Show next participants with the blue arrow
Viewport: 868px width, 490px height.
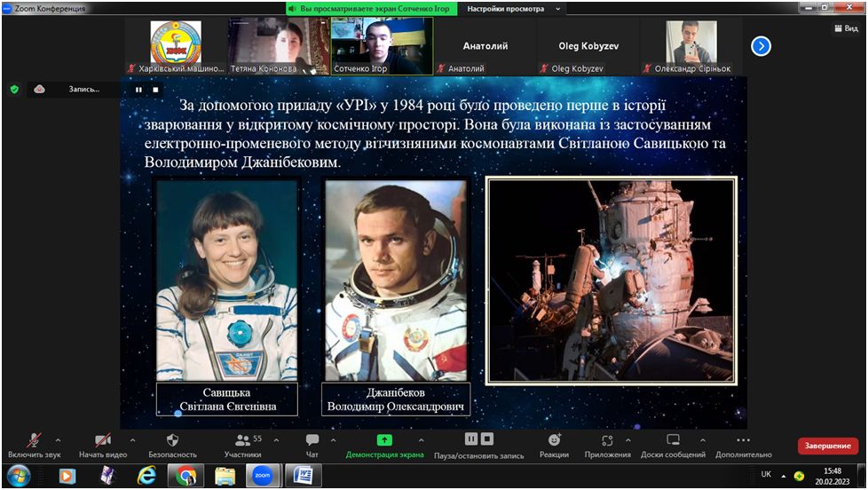pyautogui.click(x=761, y=46)
